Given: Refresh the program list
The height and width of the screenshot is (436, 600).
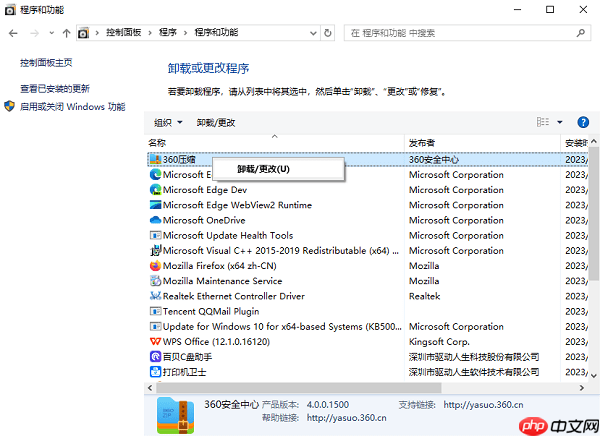Looking at the screenshot, I should (x=328, y=33).
